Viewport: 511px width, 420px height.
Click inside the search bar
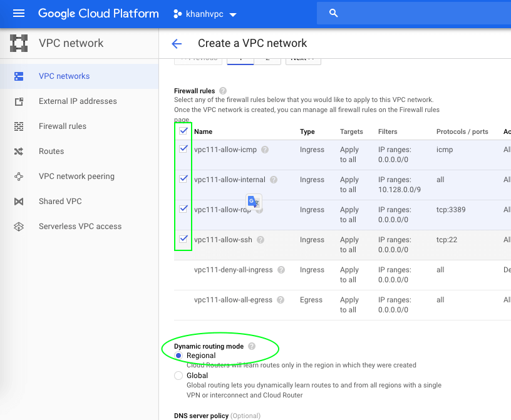[413, 13]
